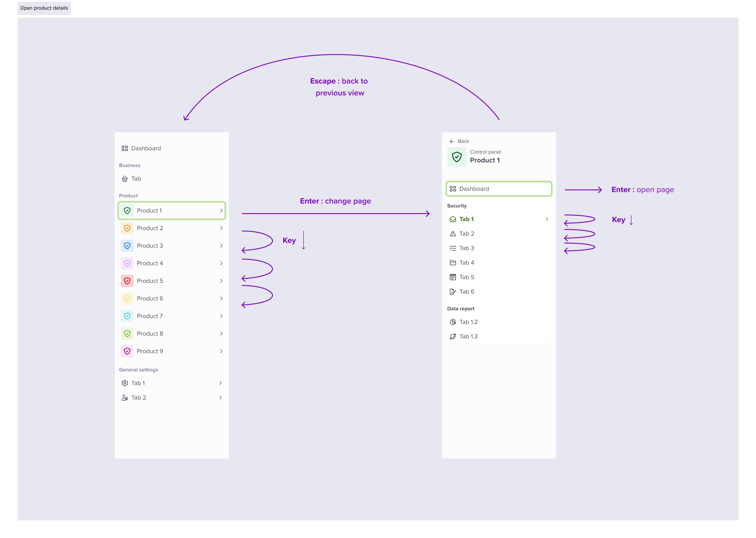Screen dimensions: 756x538
Task: Expand Product 9 with its chevron
Action: coord(221,351)
